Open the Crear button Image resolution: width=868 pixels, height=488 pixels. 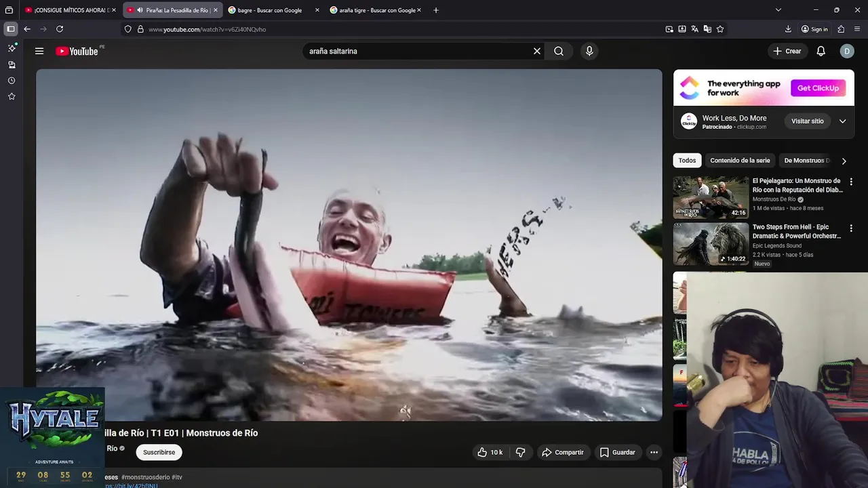click(x=787, y=51)
